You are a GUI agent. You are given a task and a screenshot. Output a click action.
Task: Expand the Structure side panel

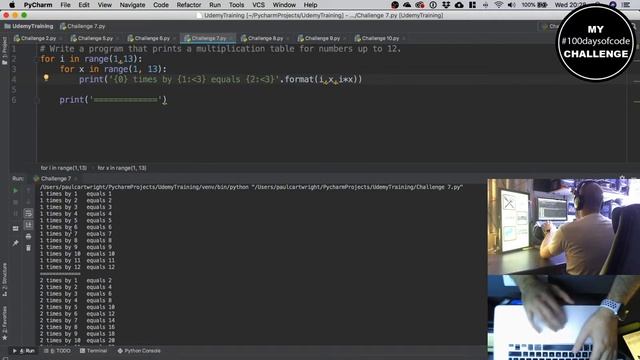click(4, 280)
